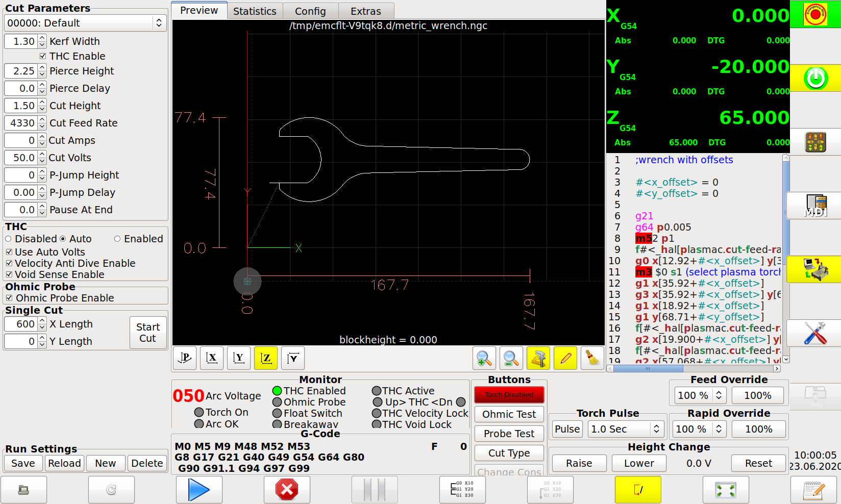Toggle the dimensions display icon
The width and height of the screenshot is (841, 504).
[538, 358]
